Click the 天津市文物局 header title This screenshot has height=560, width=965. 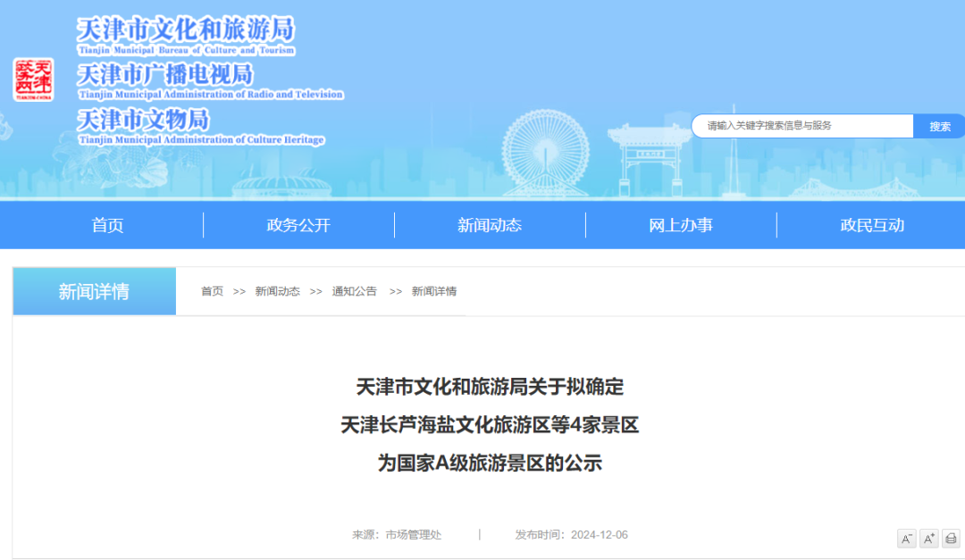(143, 119)
